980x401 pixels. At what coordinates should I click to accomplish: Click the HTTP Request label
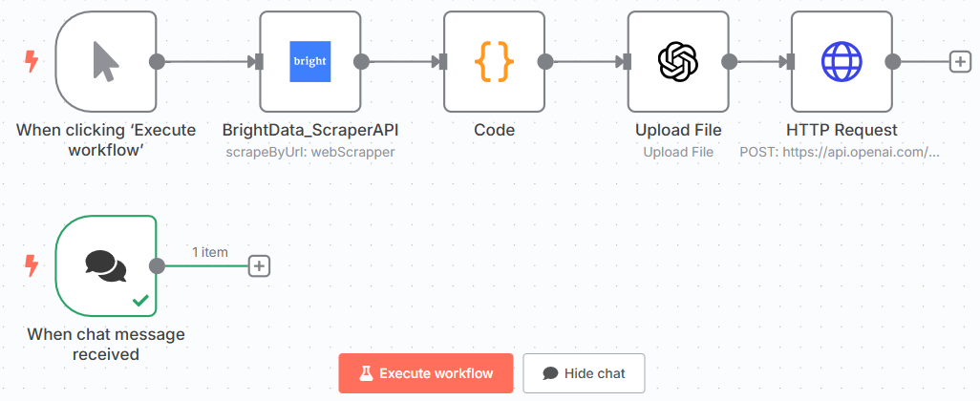pyautogui.click(x=842, y=131)
